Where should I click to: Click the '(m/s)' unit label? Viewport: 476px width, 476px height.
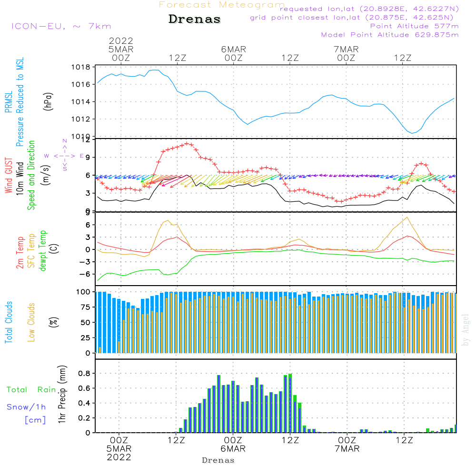[46, 175]
